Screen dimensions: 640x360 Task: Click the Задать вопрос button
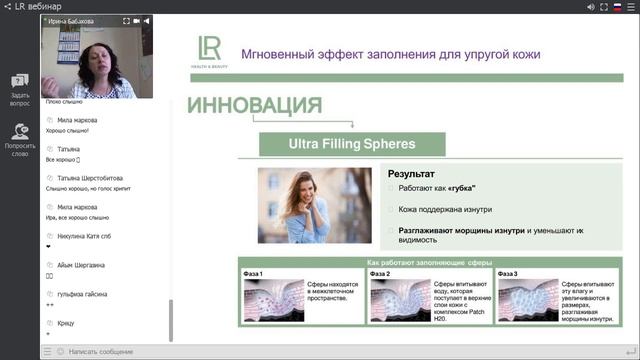tap(20, 90)
